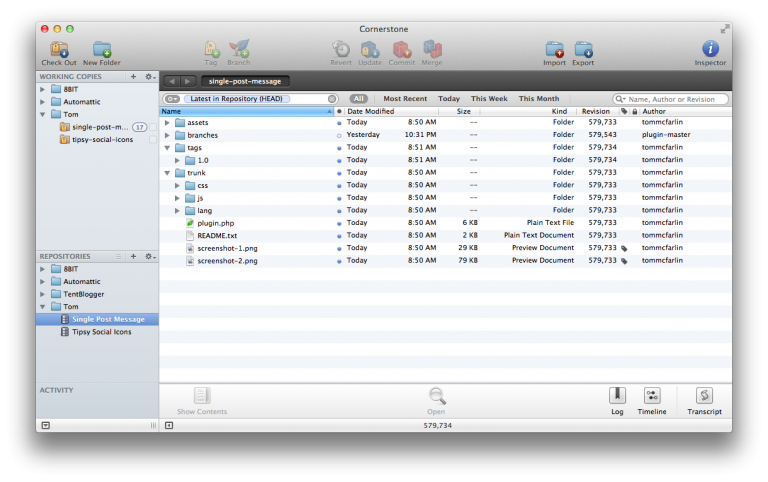The height and width of the screenshot is (482, 768).
Task: Sort by the Revision column header
Action: (596, 112)
